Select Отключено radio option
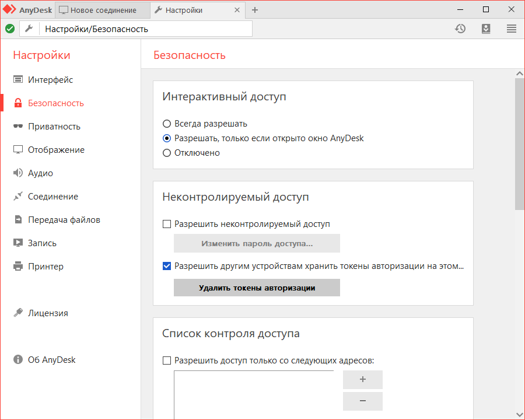 [x=167, y=153]
